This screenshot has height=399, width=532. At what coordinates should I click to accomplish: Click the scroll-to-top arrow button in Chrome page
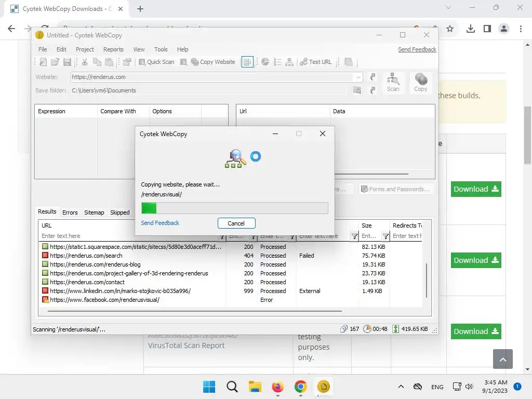click(x=503, y=359)
